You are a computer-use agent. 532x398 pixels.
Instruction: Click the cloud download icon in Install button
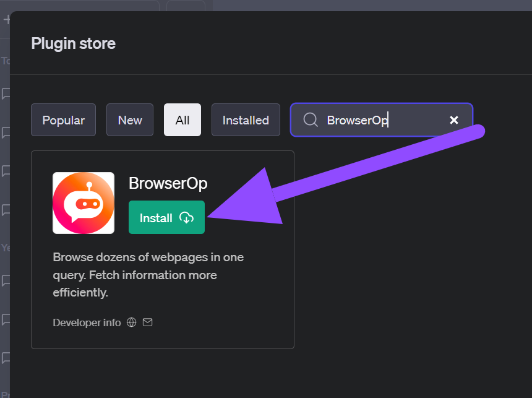click(186, 218)
